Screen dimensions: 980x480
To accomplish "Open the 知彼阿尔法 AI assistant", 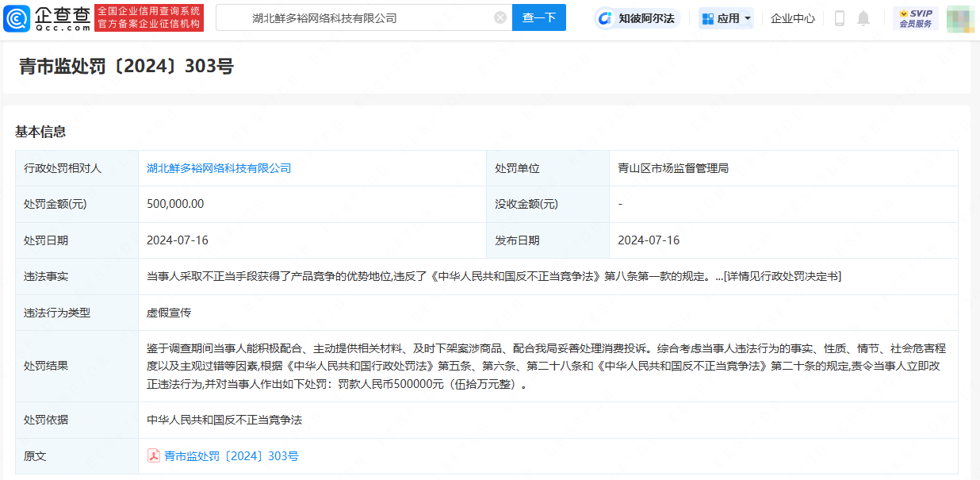I will pyautogui.click(x=637, y=18).
